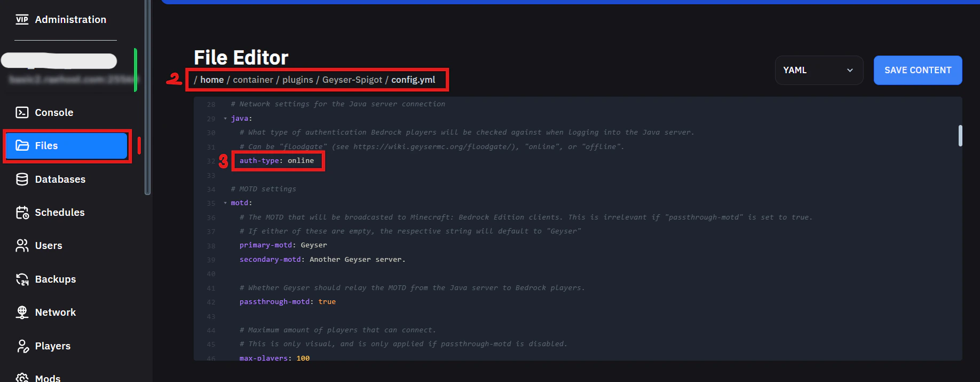Open the Backups section

tap(56, 279)
